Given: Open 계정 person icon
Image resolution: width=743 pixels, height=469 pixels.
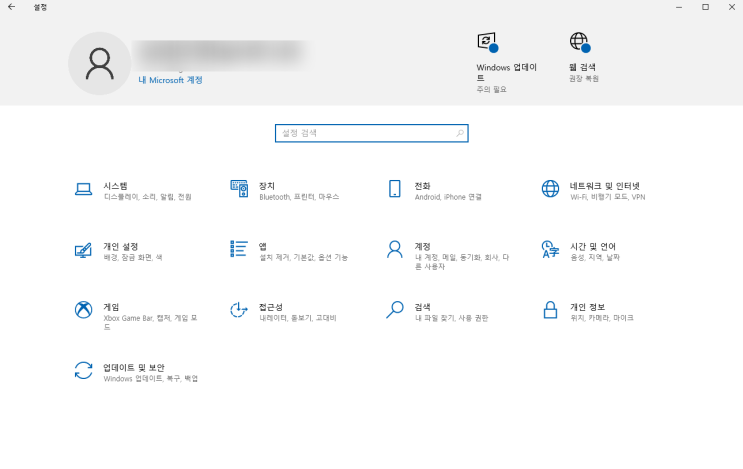Looking at the screenshot, I should 395,249.
